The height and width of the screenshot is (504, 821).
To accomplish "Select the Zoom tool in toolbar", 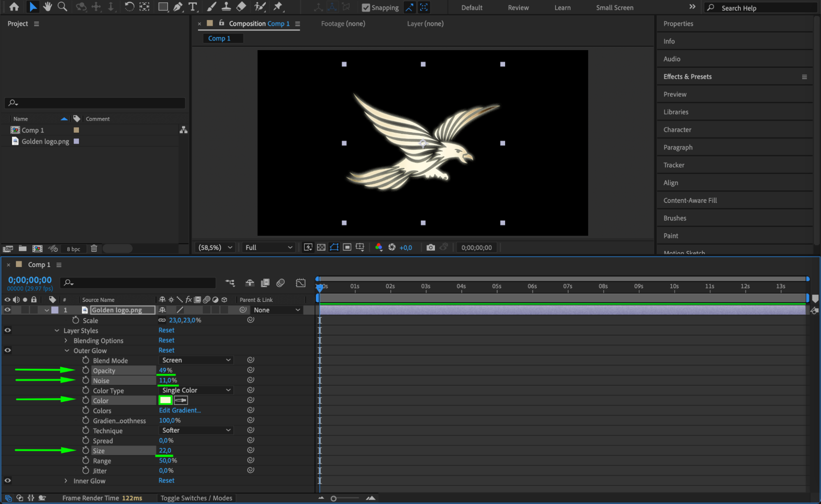I will 62,7.
